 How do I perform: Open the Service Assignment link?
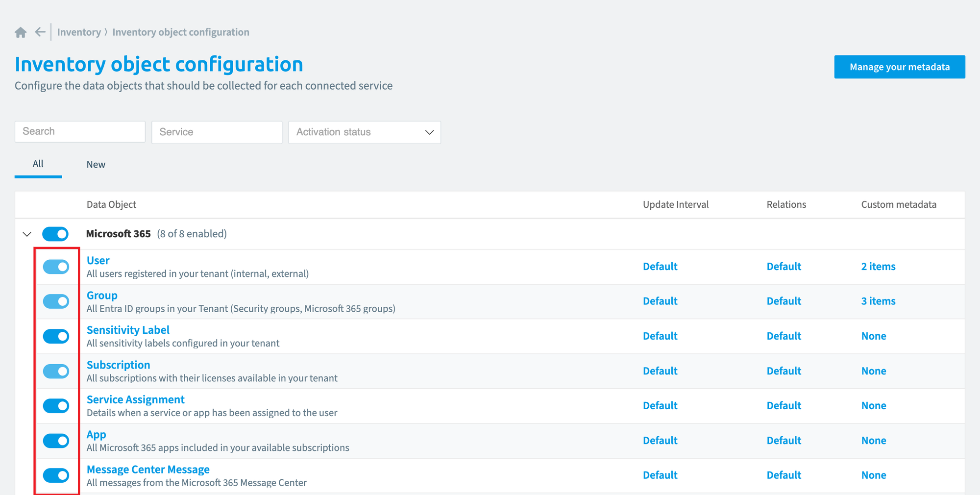(x=136, y=400)
